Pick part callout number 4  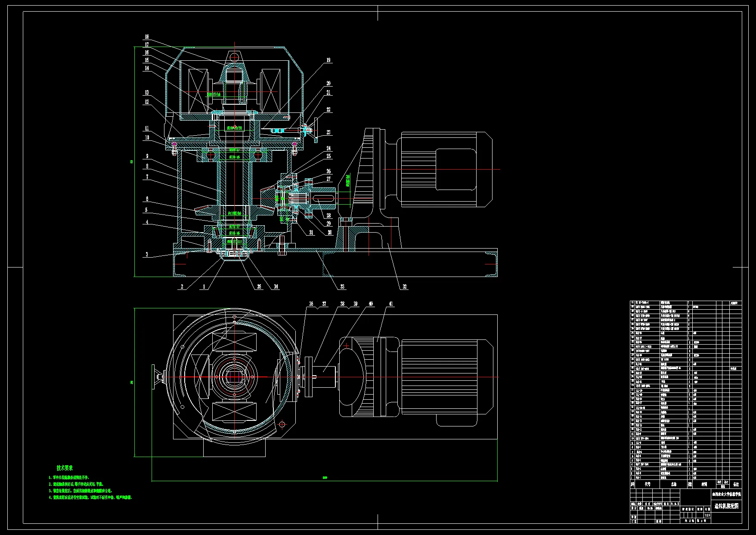pos(147,222)
